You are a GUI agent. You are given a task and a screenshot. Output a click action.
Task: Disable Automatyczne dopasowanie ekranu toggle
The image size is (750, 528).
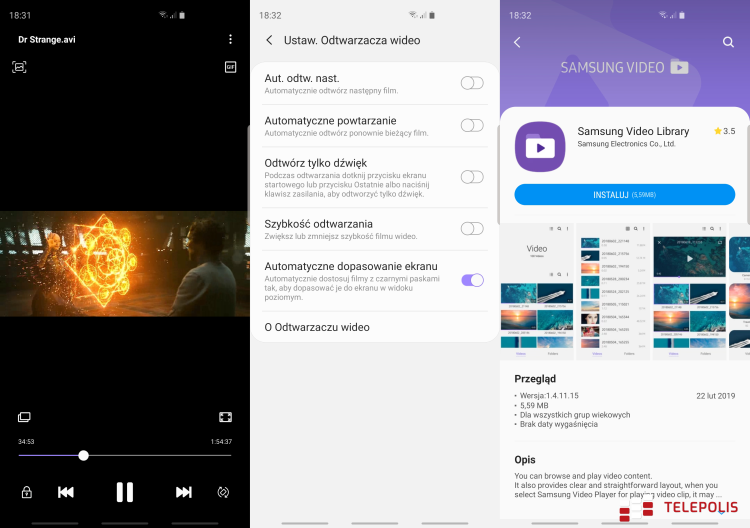pos(472,280)
